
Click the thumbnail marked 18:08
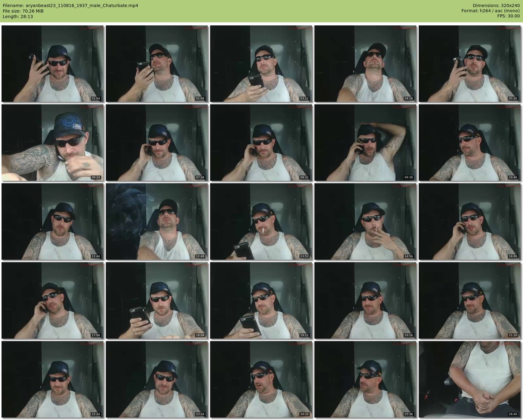coord(157,300)
